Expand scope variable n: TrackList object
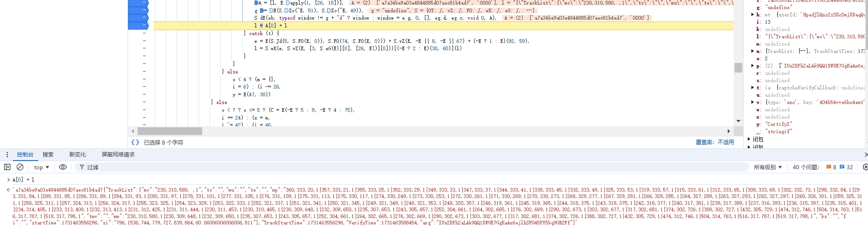Screen dimensions: 868x229 [x=752, y=51]
